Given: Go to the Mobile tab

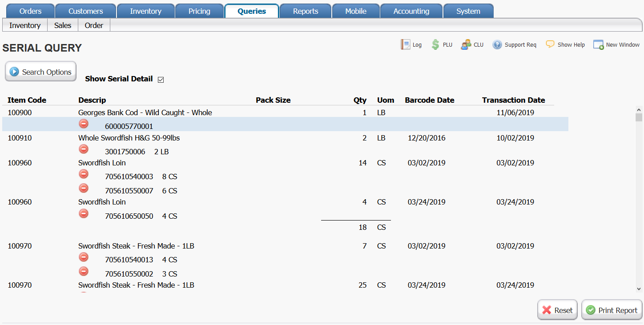Looking at the screenshot, I should (x=356, y=11).
